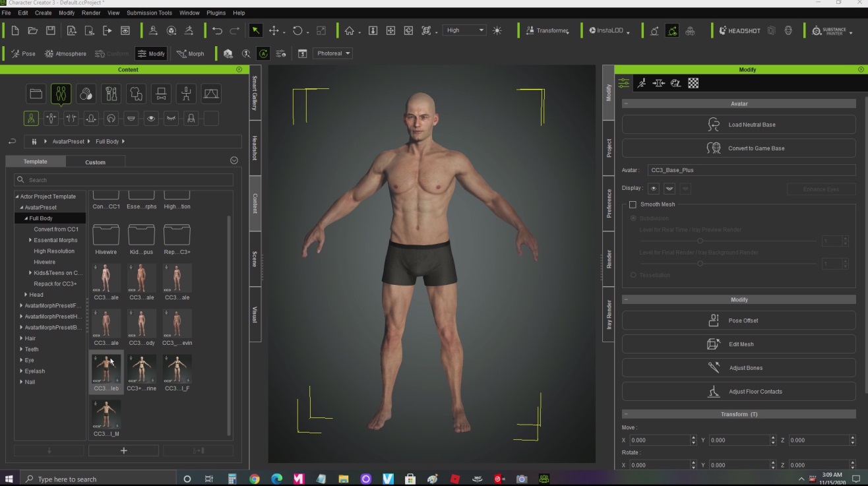This screenshot has height=486, width=868.
Task: Click the Adjust Floor Contacts button
Action: [x=739, y=392]
